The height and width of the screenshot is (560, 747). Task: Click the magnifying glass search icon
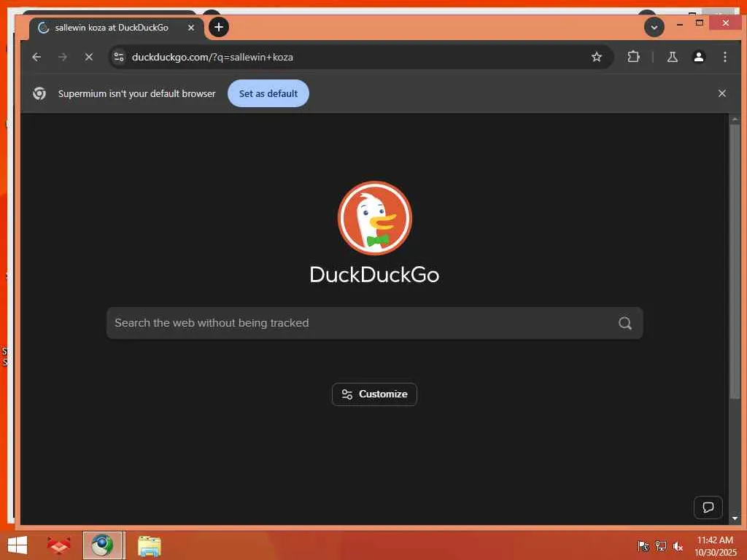click(x=625, y=323)
